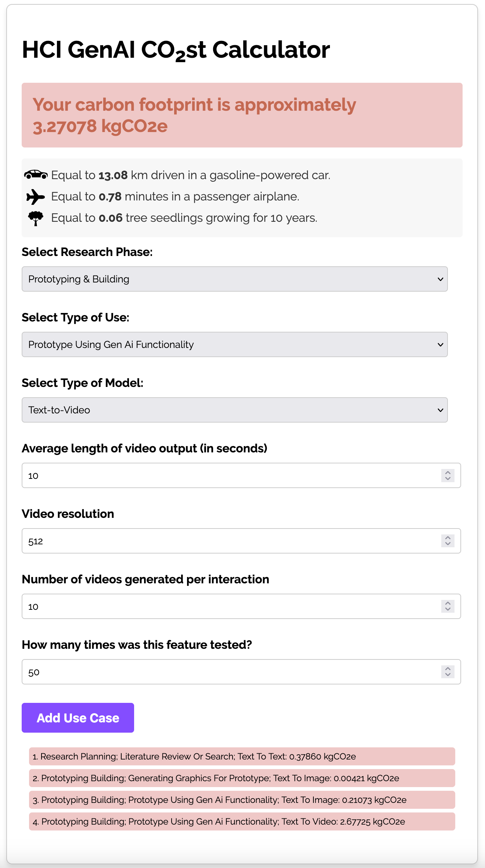Open the Select Type of Model dropdown
Screen dimensions: 485x868
[234, 410]
